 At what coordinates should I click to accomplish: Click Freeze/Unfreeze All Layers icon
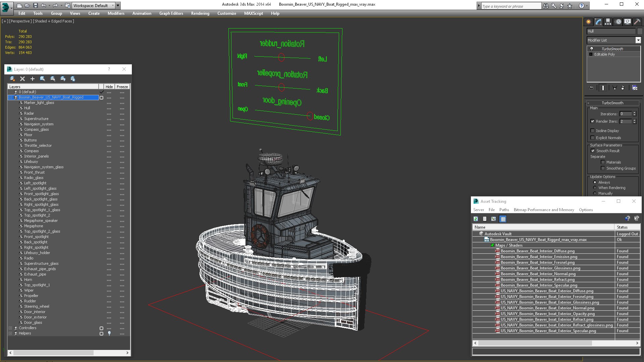click(x=73, y=79)
